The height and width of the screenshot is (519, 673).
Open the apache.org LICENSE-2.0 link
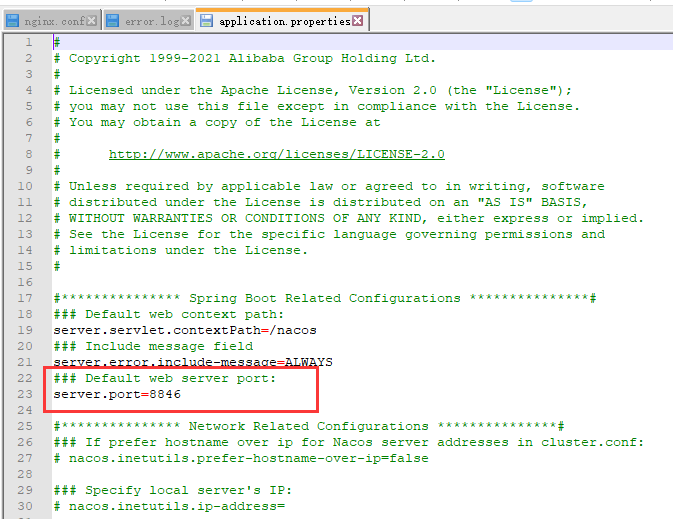pos(277,154)
